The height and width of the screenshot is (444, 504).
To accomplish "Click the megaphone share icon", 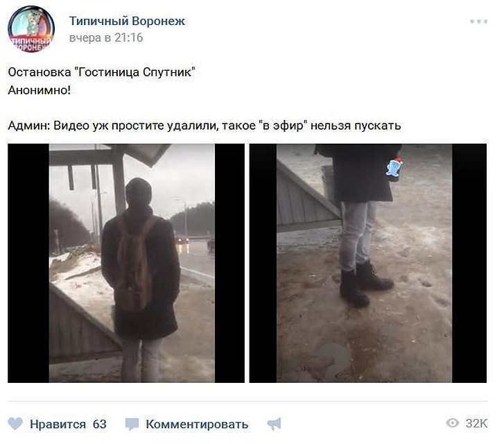I will coord(274,424).
